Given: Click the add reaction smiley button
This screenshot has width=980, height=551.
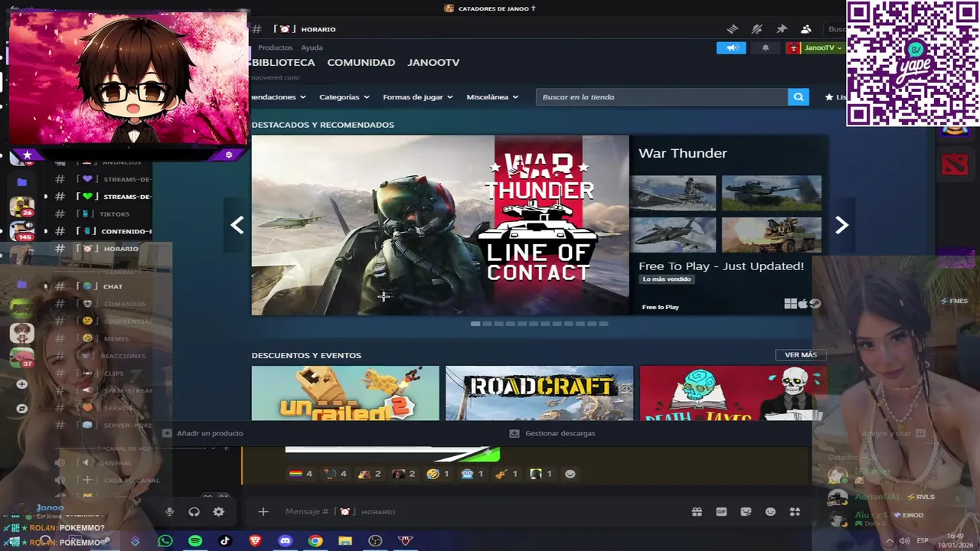Looking at the screenshot, I should tap(570, 474).
